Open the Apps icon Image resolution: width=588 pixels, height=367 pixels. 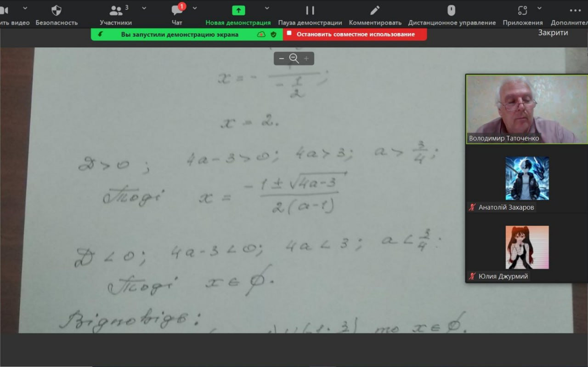coord(522,10)
